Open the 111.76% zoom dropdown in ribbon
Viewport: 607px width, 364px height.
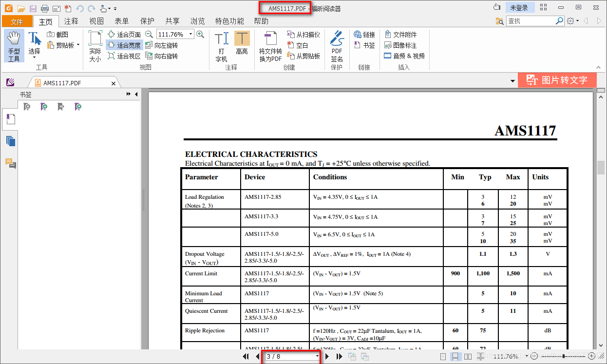(x=191, y=35)
